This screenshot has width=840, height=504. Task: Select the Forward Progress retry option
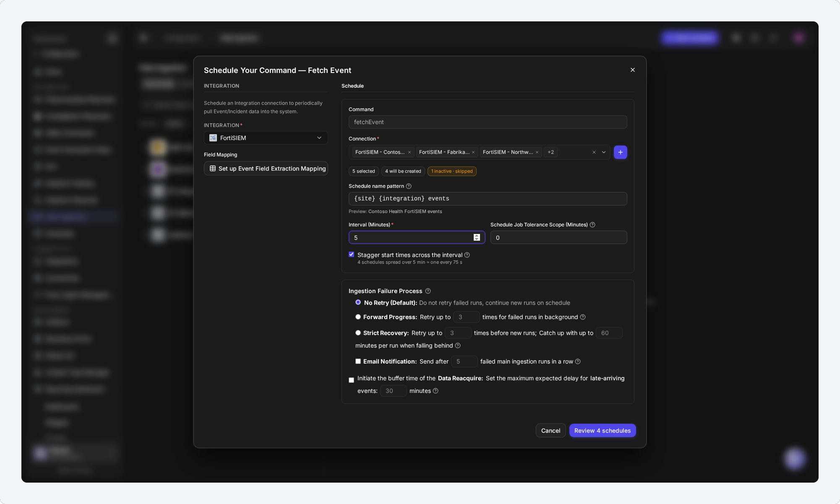click(358, 317)
